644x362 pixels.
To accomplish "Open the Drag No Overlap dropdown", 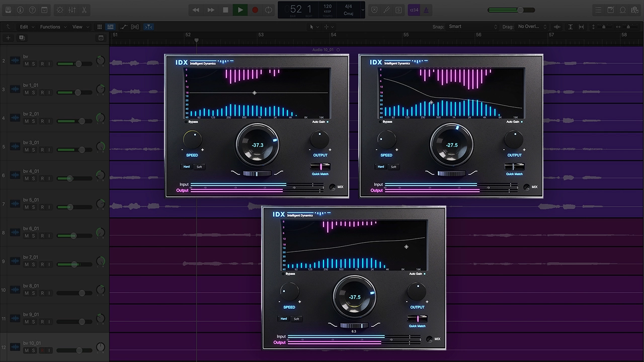I will 532,27.
